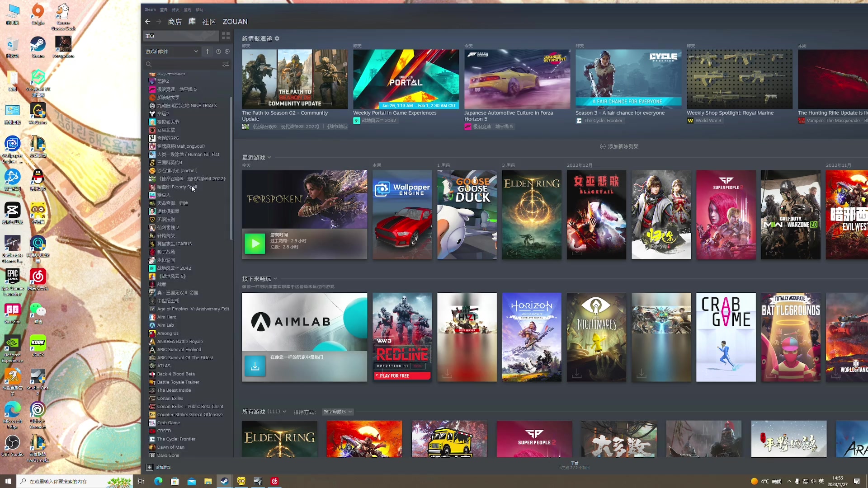This screenshot has width=868, height=488.
Task: Select Goose Goose Duck desktop icon
Action: coord(63,17)
